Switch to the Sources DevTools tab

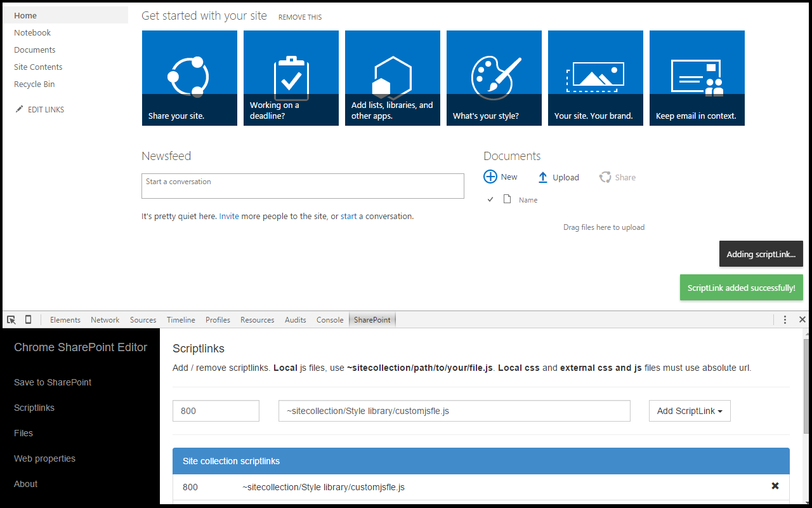tap(143, 320)
